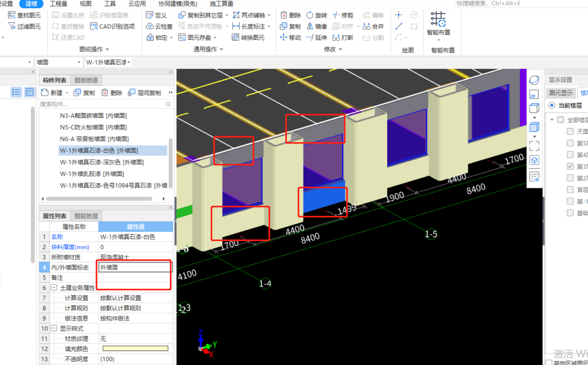Collapse the 土建业务属性 property group
588x365 pixels.
(54, 287)
